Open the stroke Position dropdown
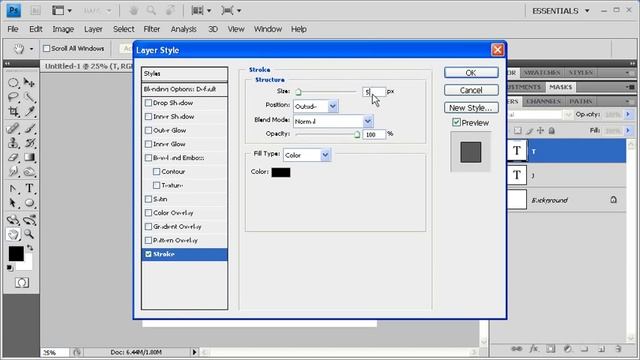 pyautogui.click(x=316, y=106)
